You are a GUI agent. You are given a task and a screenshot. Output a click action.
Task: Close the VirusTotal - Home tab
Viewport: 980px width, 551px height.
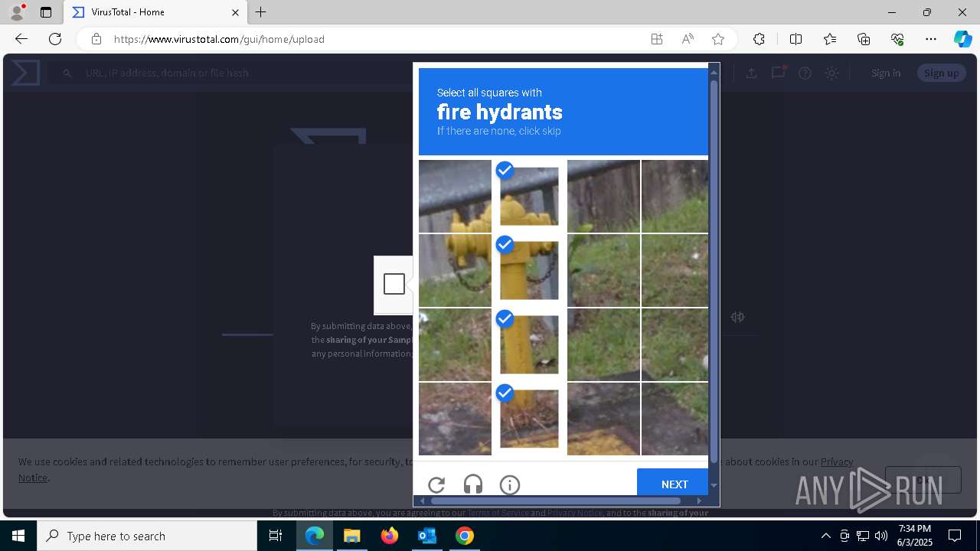coord(235,12)
